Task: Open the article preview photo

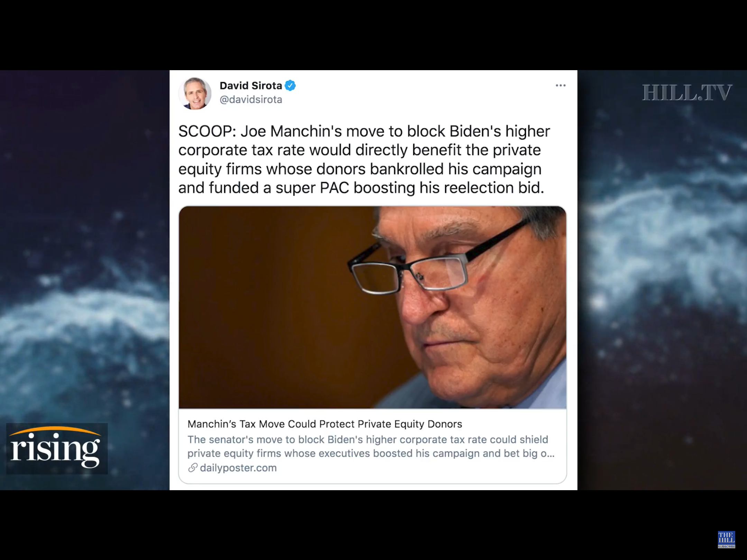Action: 372,307
